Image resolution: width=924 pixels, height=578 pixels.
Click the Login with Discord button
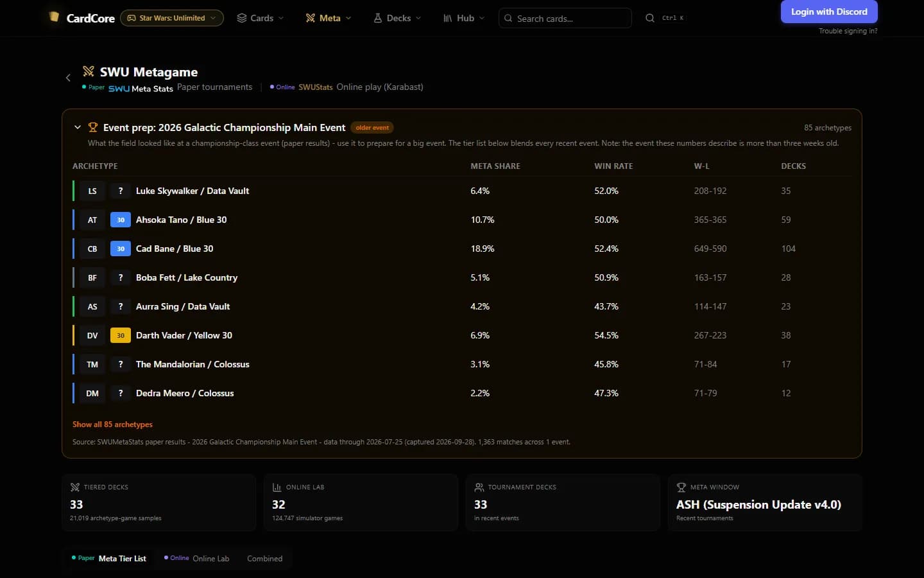coord(829,12)
